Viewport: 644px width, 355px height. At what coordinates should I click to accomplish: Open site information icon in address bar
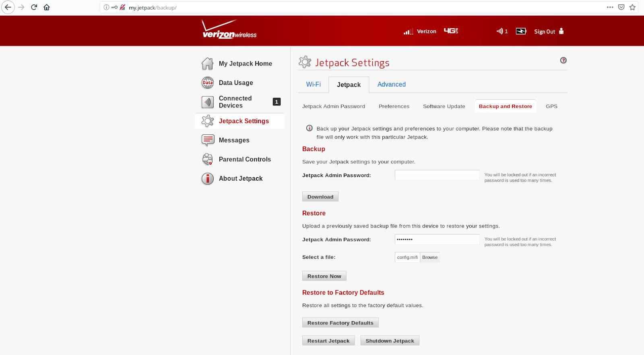(x=106, y=7)
